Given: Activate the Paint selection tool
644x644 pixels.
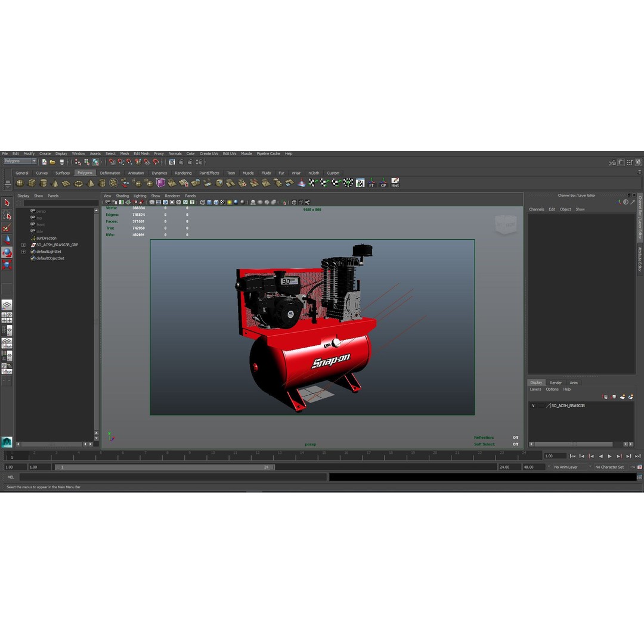Looking at the screenshot, I should pyautogui.click(x=7, y=228).
